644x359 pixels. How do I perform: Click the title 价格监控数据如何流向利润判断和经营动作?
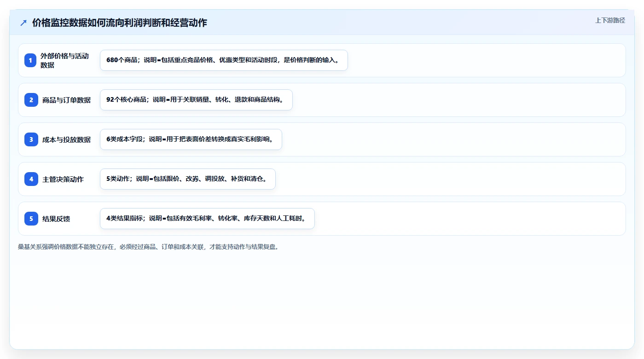pos(120,23)
